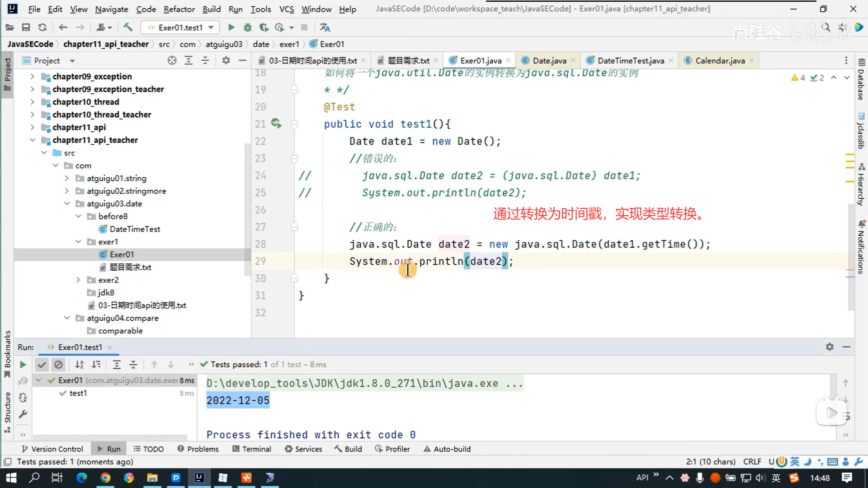Viewport: 868px width, 488px height.
Task: Collapse the atguigu03.date package node
Action: (x=66, y=204)
